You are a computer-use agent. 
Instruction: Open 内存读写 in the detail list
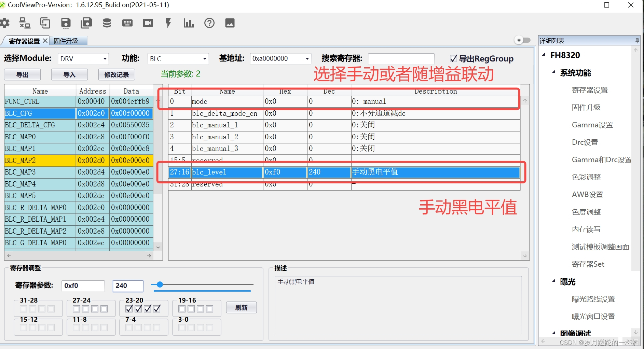pos(586,229)
